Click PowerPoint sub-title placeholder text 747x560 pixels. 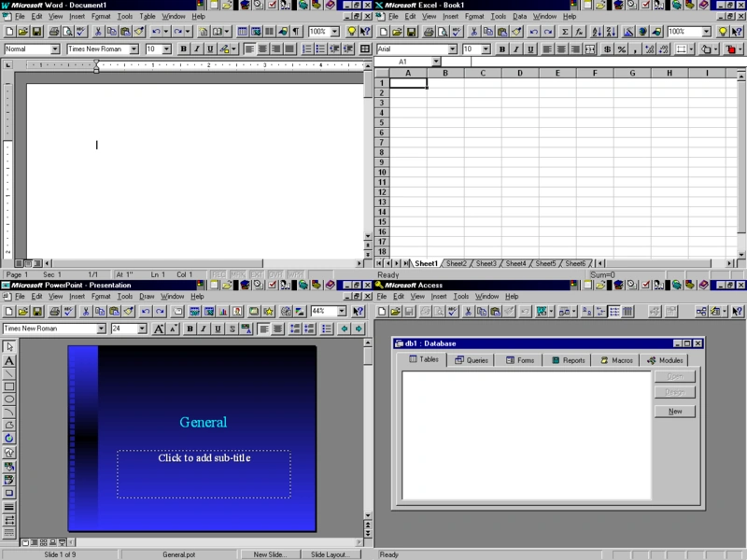click(x=204, y=458)
